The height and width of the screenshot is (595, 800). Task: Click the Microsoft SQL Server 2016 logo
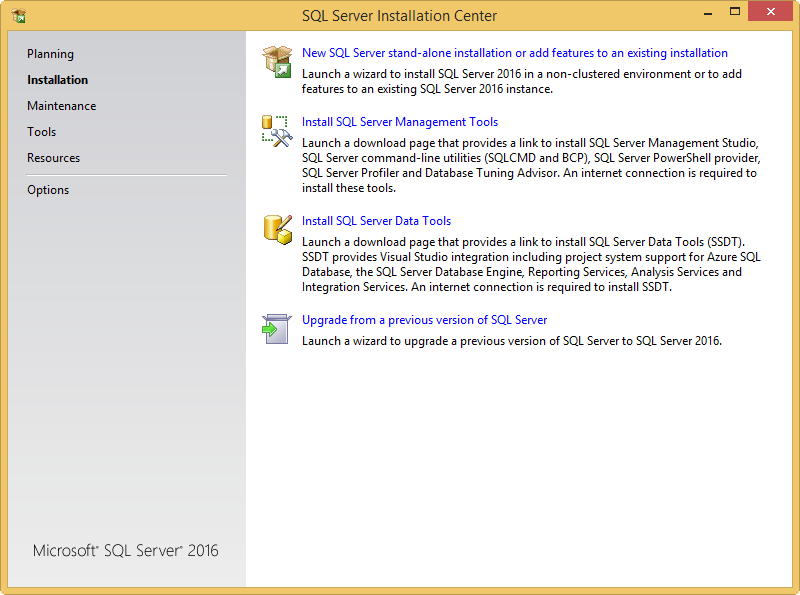coord(125,551)
